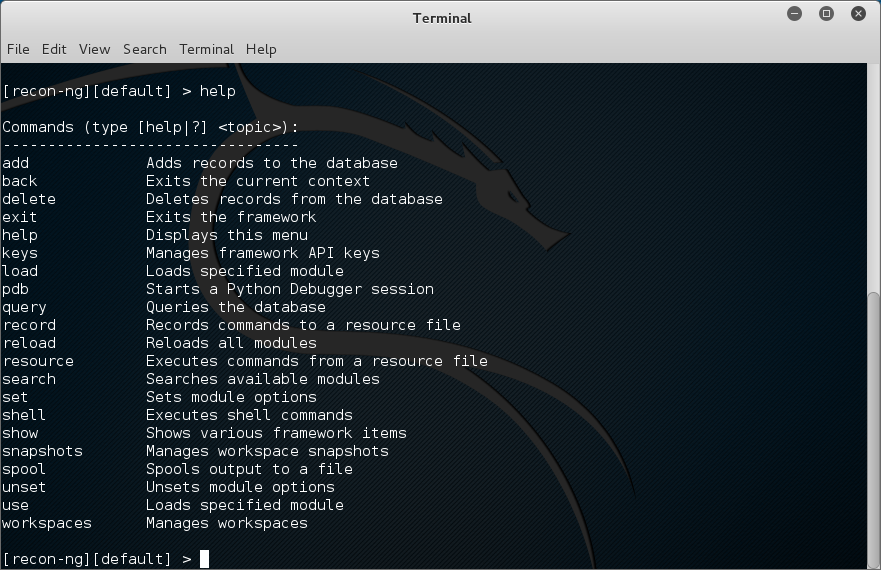Open the Edit menu

(x=54, y=49)
